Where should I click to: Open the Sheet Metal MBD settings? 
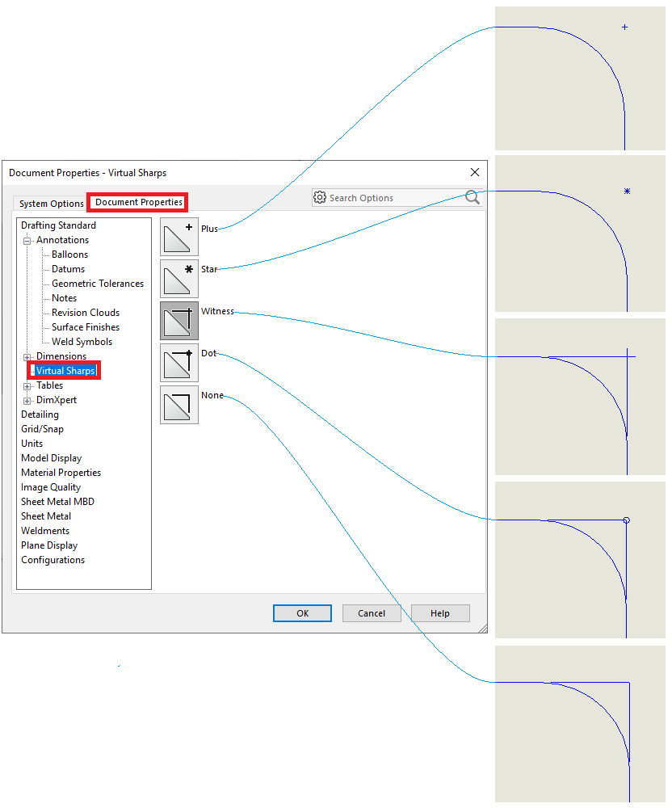(57, 502)
